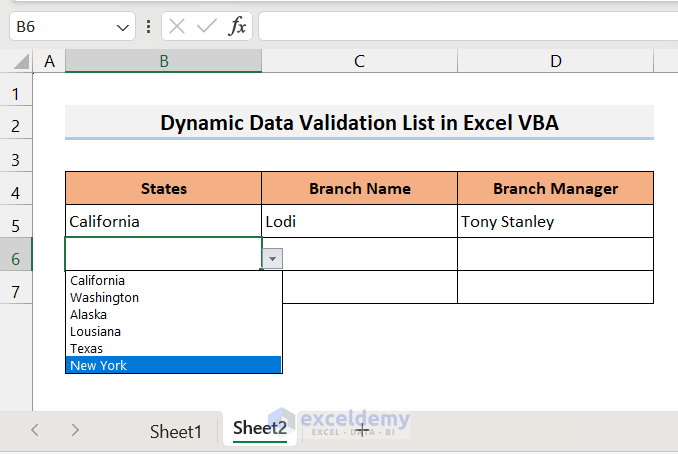Image resolution: width=678 pixels, height=454 pixels.
Task: Click the Branch Name header cell
Action: click(x=359, y=188)
